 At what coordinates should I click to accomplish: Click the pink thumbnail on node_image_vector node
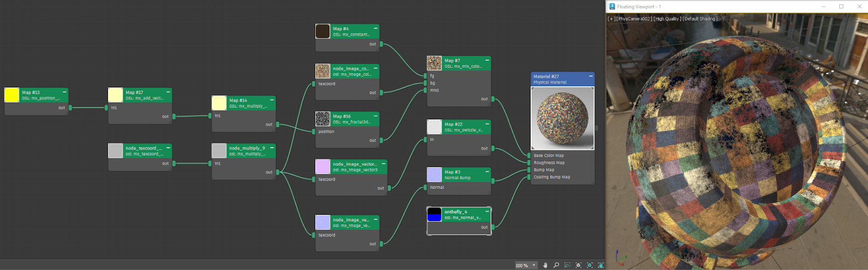323,166
